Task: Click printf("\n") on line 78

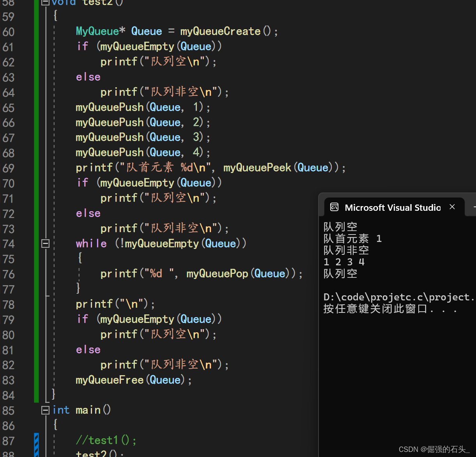Action: point(115,304)
